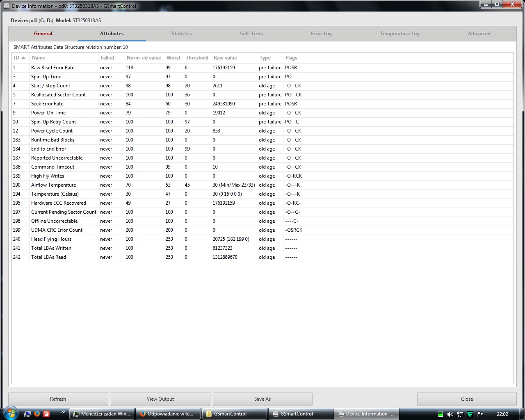Screen dimensions: 525x420
Task: Select the Total LBAs Read row
Action: (x=262, y=257)
